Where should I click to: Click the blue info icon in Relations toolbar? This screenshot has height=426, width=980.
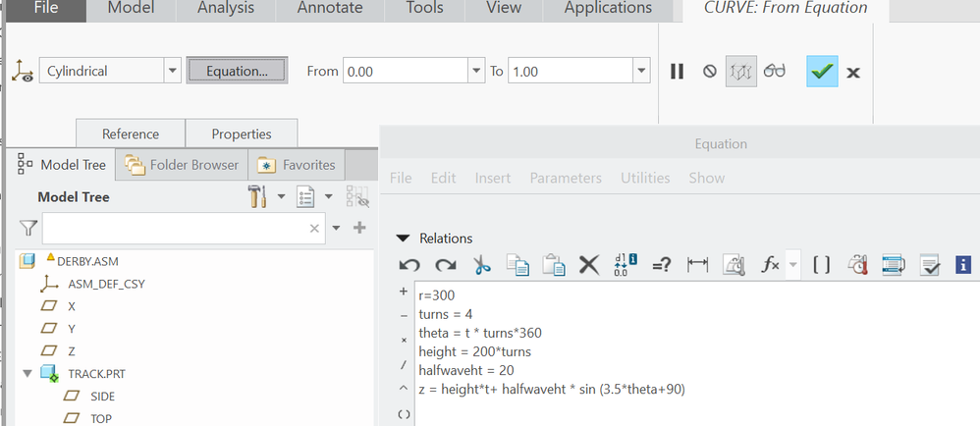[963, 264]
